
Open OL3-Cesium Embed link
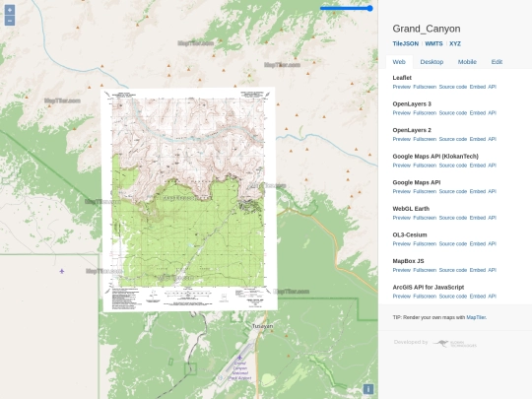coord(478,244)
